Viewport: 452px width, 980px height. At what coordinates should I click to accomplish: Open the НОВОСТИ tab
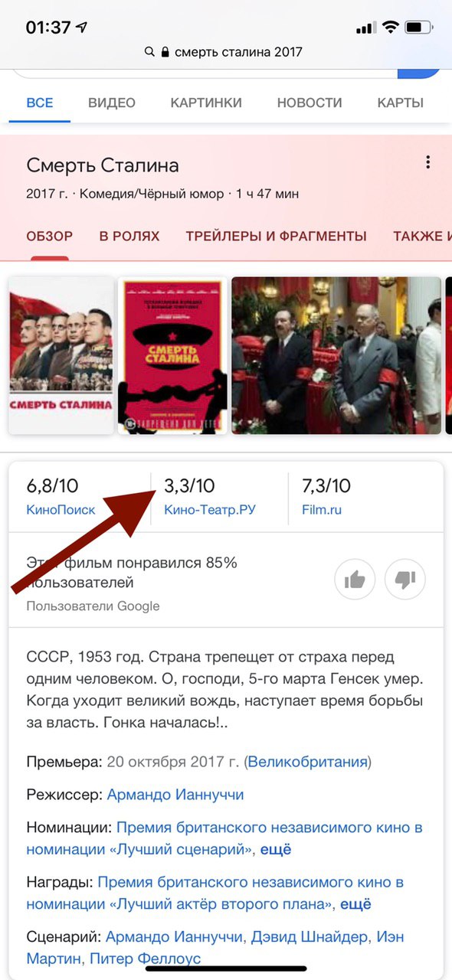pos(310,103)
